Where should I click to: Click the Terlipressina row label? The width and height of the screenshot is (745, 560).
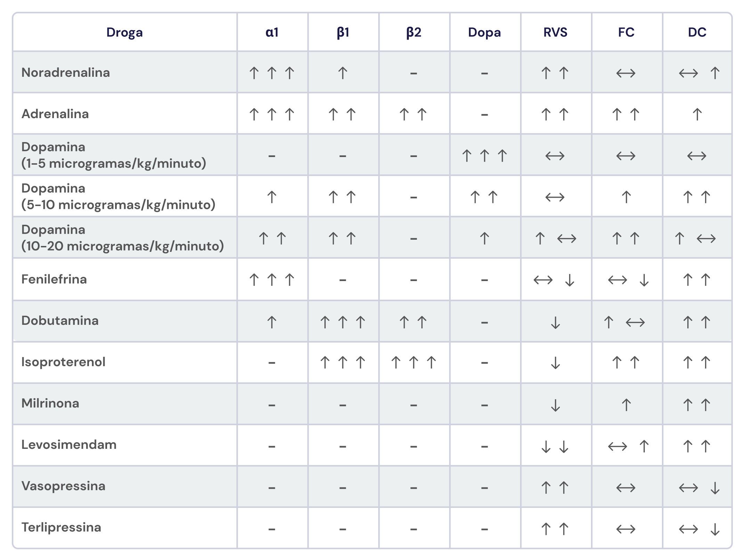pos(61,527)
